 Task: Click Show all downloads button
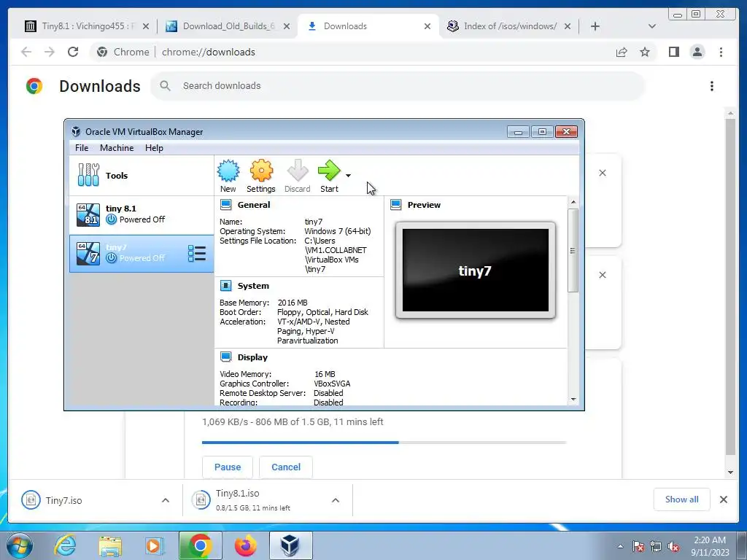682,499
